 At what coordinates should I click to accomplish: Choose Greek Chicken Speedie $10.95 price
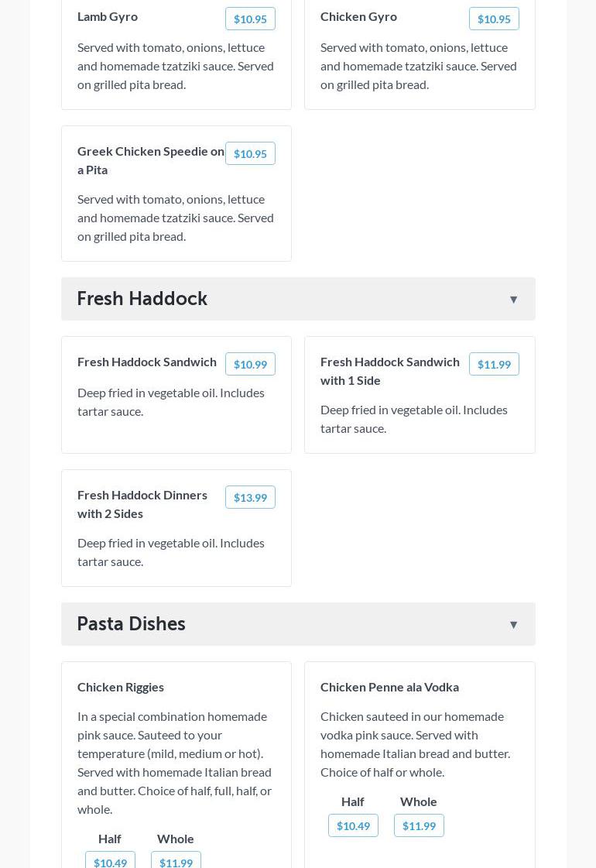[x=250, y=153]
